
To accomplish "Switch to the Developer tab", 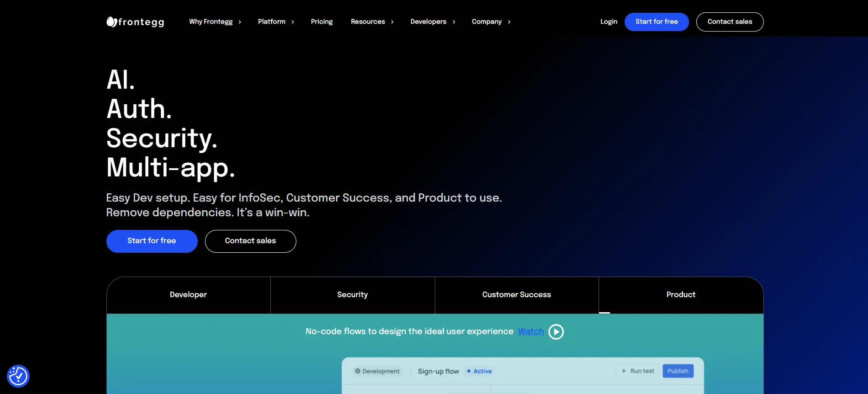I will [x=188, y=295].
